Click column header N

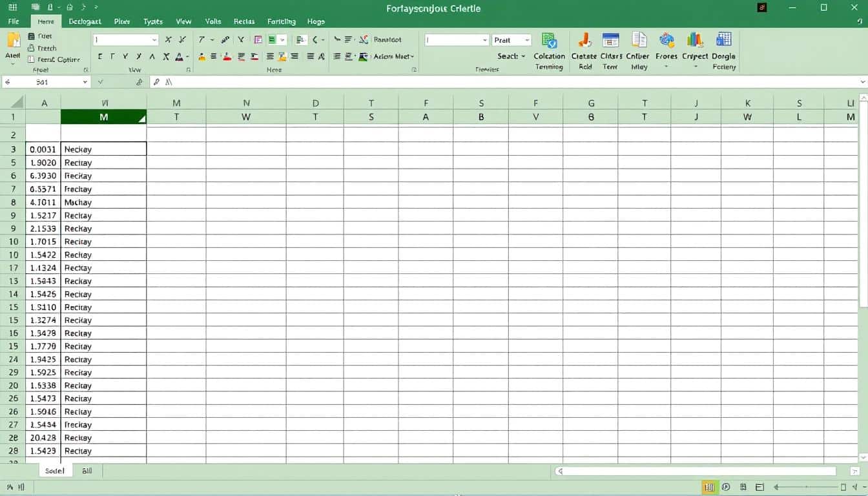click(246, 103)
